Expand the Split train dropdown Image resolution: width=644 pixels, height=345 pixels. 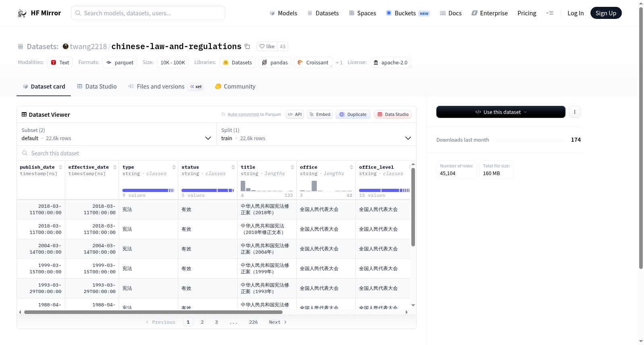[x=316, y=134]
